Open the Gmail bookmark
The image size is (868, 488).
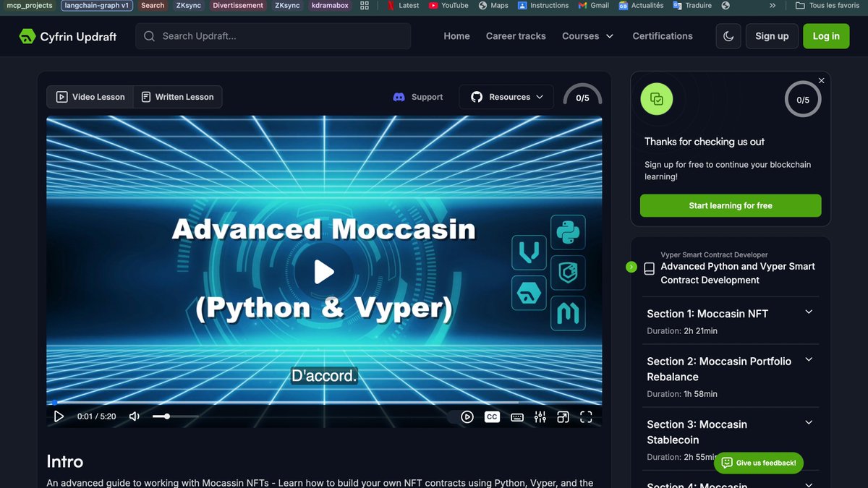click(594, 5)
